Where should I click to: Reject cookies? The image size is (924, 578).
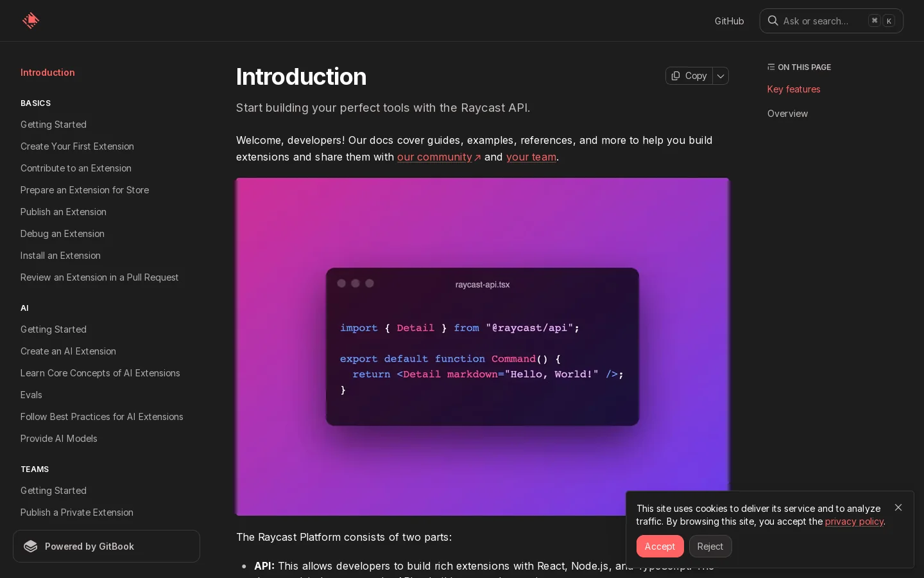710,547
